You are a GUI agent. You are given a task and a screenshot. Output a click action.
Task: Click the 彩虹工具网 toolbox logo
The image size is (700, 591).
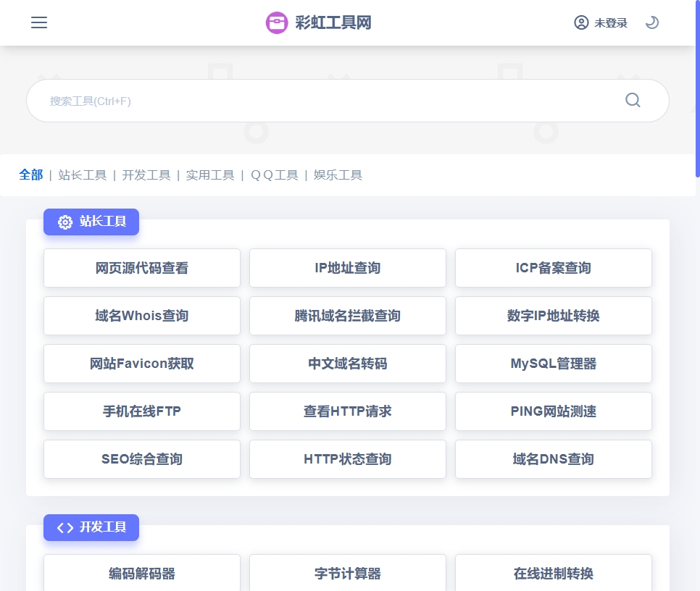point(277,22)
